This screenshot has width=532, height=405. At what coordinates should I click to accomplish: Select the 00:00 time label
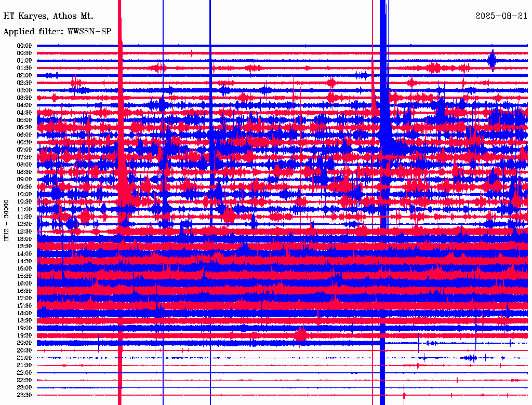[24, 46]
